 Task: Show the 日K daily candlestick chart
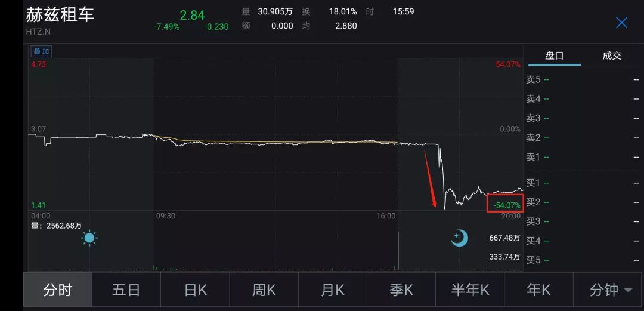pos(195,290)
